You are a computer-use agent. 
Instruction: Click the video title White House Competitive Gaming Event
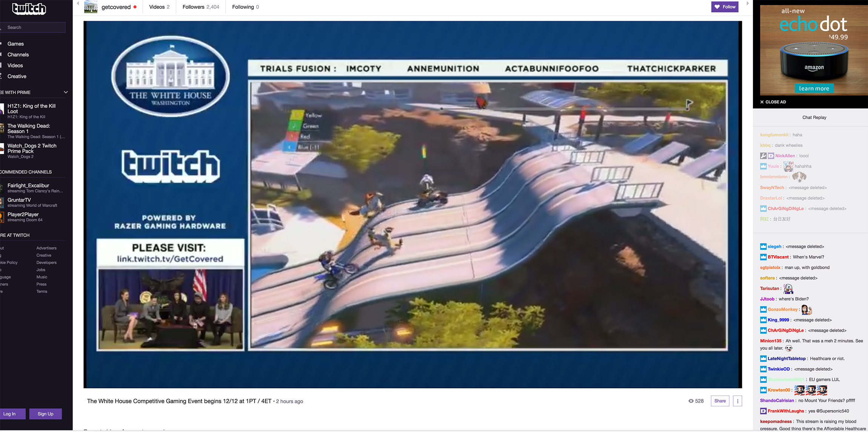(179, 401)
